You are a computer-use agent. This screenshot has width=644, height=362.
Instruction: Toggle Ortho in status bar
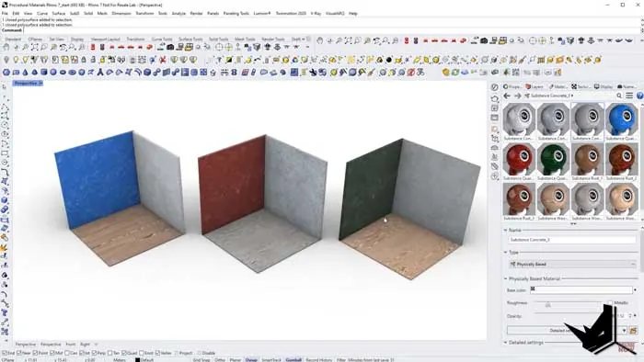pyautogui.click(x=220, y=360)
